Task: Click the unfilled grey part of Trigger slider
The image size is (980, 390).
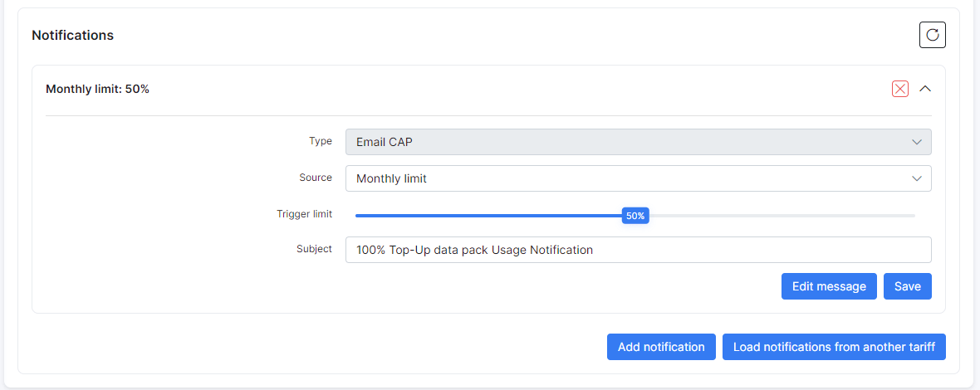Action: (782, 215)
